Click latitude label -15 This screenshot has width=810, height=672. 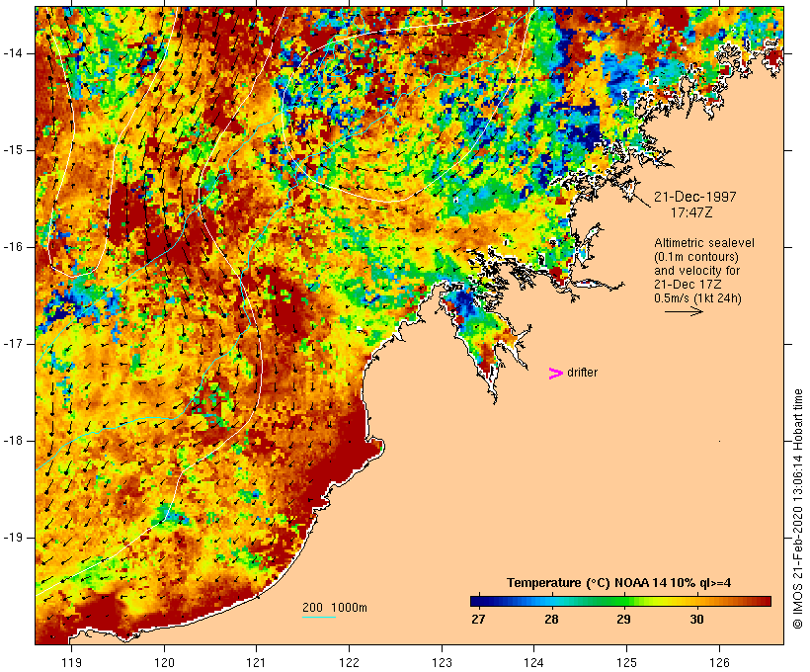click(x=13, y=150)
